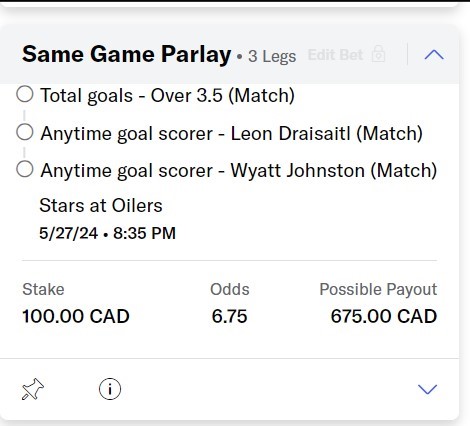Click Anytime goal scorer Leon Draisaitl text

pyautogui.click(x=232, y=134)
